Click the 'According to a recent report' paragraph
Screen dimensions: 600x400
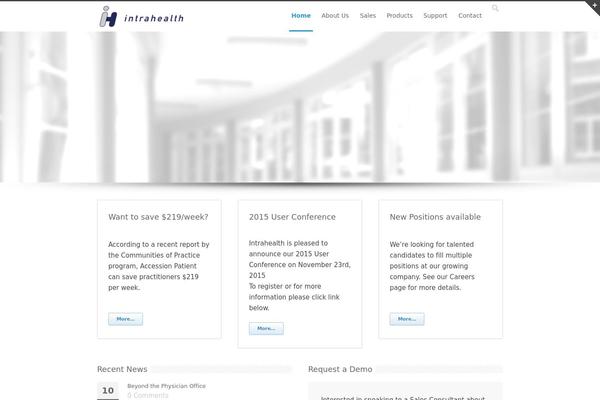point(159,266)
